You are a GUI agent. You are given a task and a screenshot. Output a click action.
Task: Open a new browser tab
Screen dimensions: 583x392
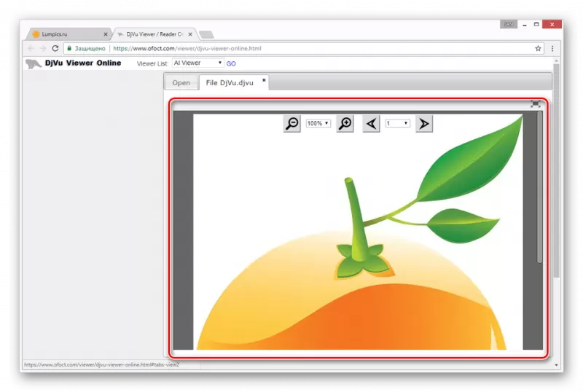click(x=206, y=34)
